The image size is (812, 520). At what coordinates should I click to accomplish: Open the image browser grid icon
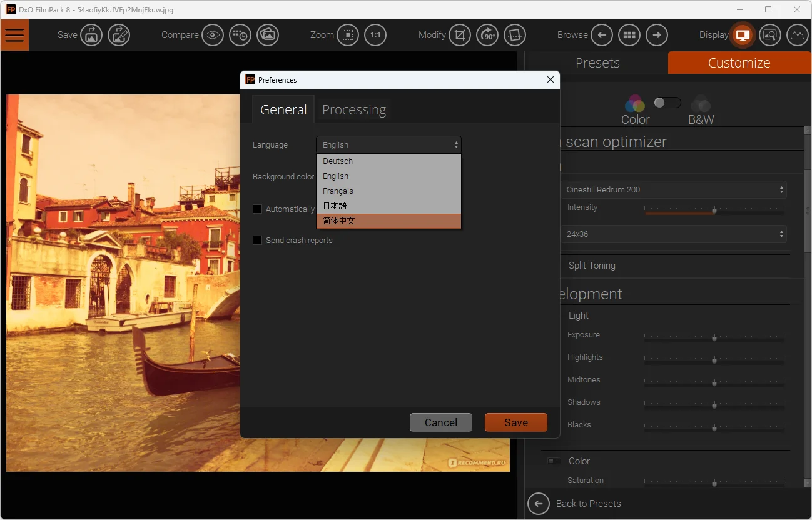tap(629, 35)
